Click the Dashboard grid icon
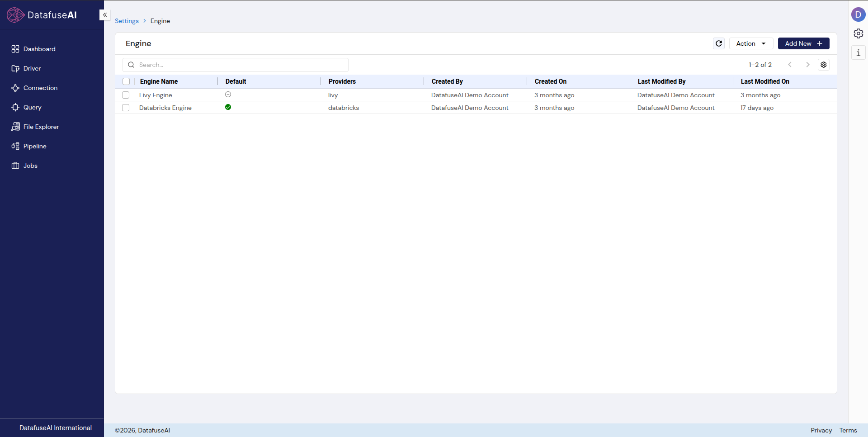The image size is (868, 437). click(x=15, y=49)
